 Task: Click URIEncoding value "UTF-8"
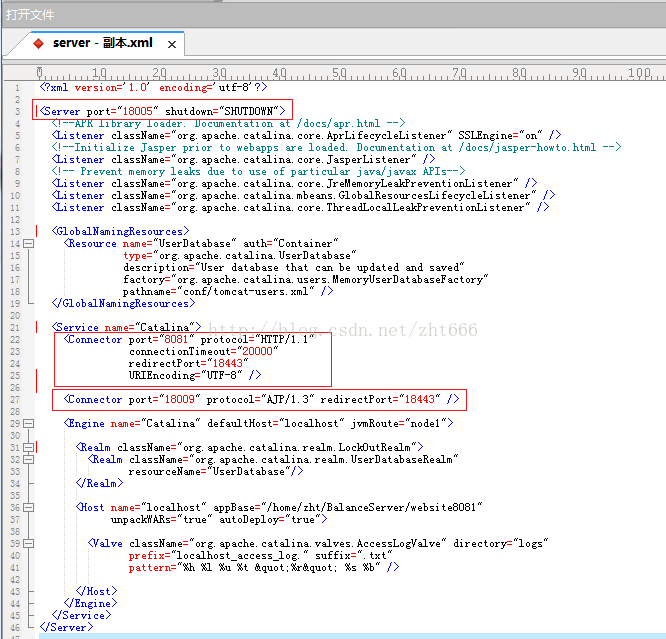click(221, 375)
